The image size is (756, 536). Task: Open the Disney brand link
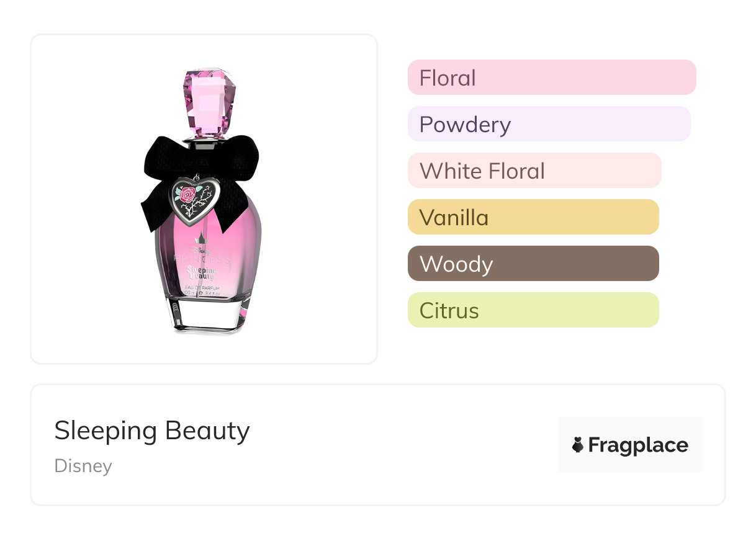pos(83,466)
